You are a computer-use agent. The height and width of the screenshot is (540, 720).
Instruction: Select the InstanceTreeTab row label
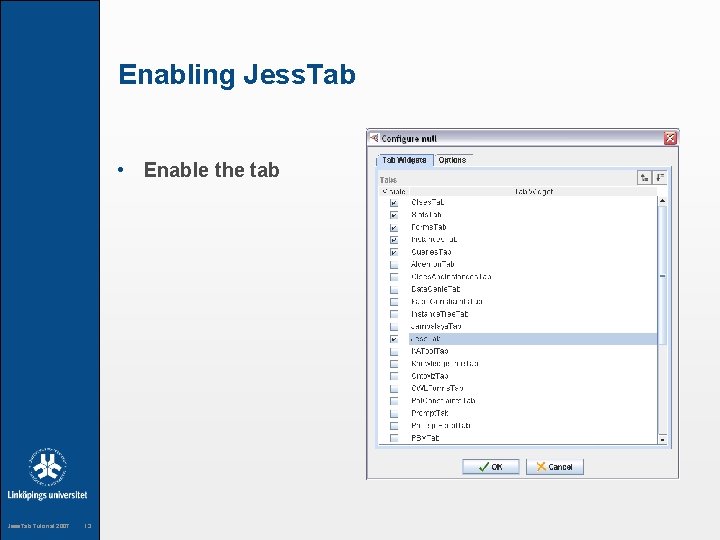click(x=439, y=314)
